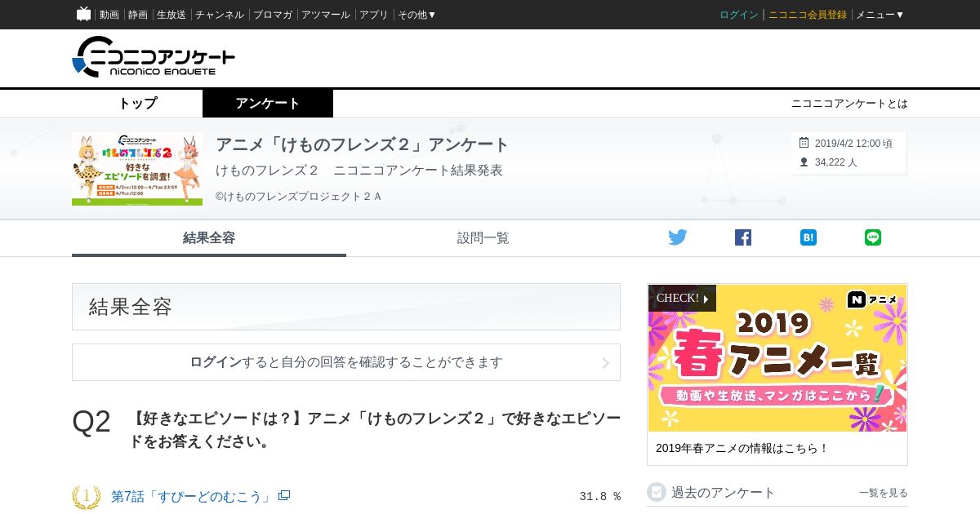Select the 設問一覧 tab

click(483, 238)
